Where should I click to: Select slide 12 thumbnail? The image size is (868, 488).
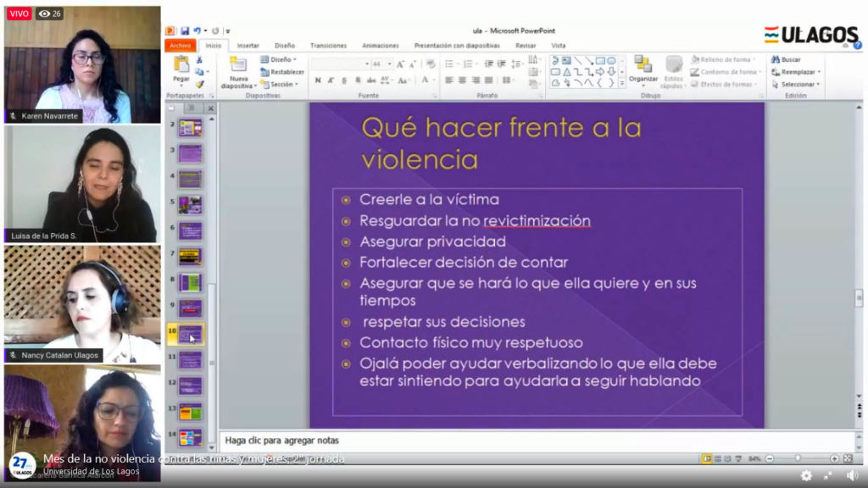190,385
